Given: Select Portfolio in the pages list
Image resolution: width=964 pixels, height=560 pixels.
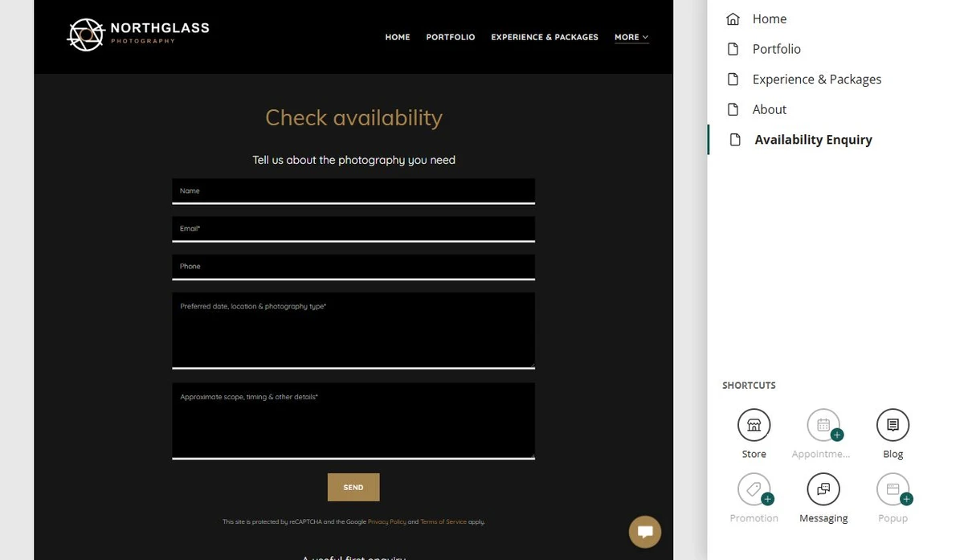Looking at the screenshot, I should pos(777,49).
